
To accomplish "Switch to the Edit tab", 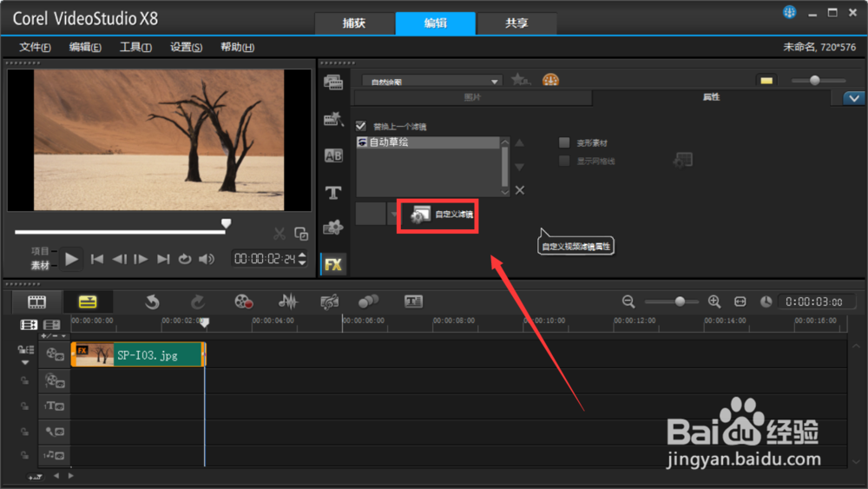I will point(435,23).
